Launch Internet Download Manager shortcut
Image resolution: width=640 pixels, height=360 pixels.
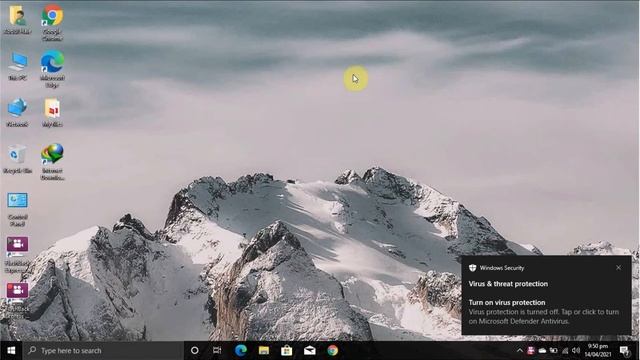coord(52,162)
